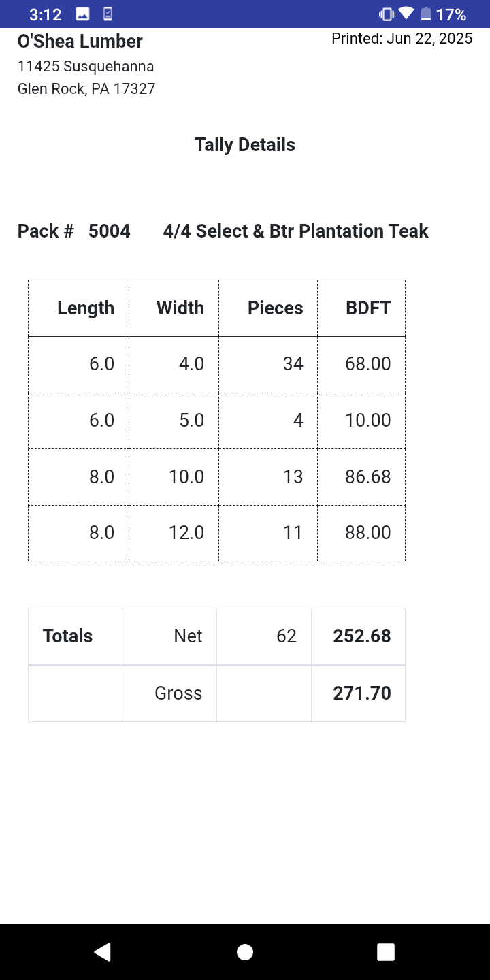Select the Tally Details heading
The width and height of the screenshot is (490, 980).
(245, 145)
